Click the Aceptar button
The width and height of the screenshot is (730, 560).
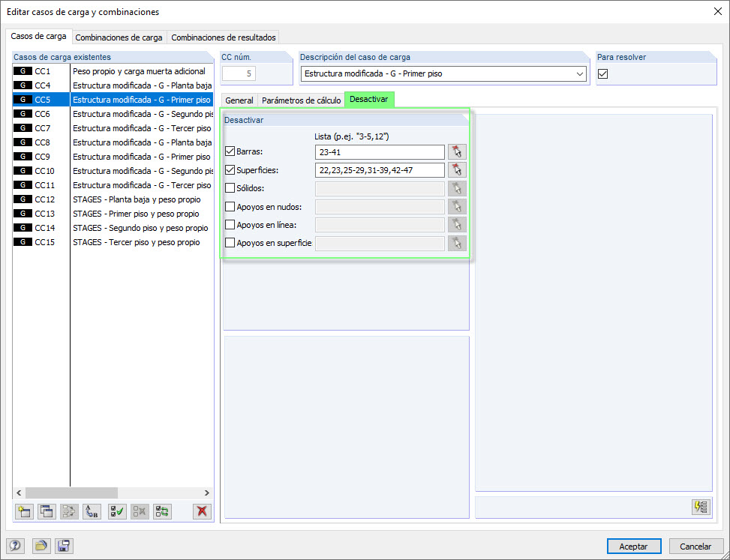point(634,547)
